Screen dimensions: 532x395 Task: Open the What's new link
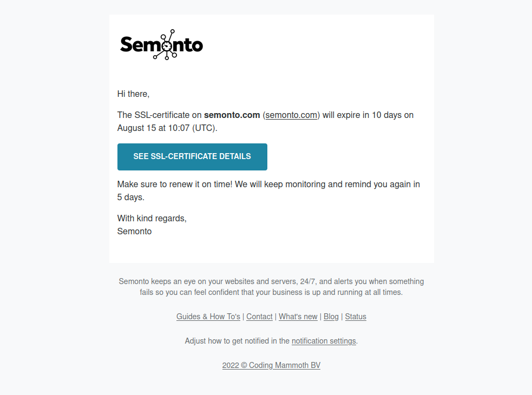point(298,317)
